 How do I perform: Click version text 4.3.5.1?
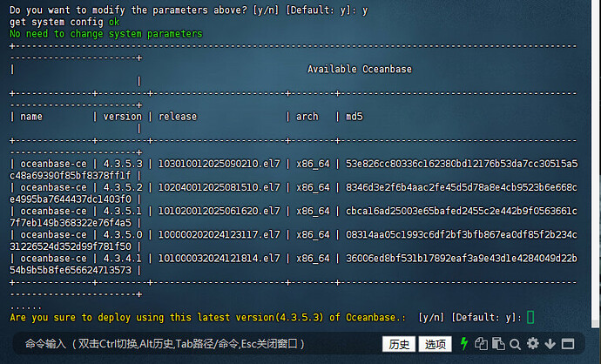click(x=123, y=211)
